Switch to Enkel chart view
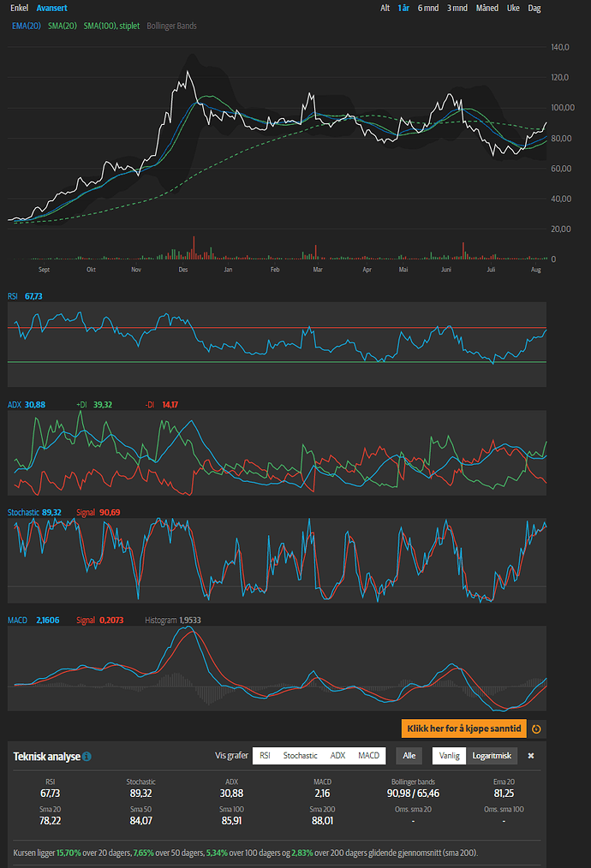Image resolution: width=591 pixels, height=868 pixels. tap(19, 8)
